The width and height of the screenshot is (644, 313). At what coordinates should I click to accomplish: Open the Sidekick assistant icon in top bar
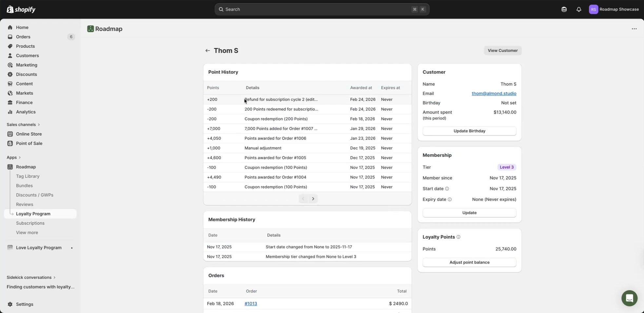click(x=564, y=9)
